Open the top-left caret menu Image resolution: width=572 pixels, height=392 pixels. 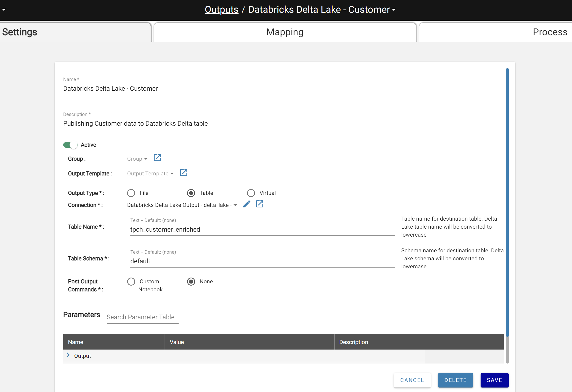tap(4, 10)
